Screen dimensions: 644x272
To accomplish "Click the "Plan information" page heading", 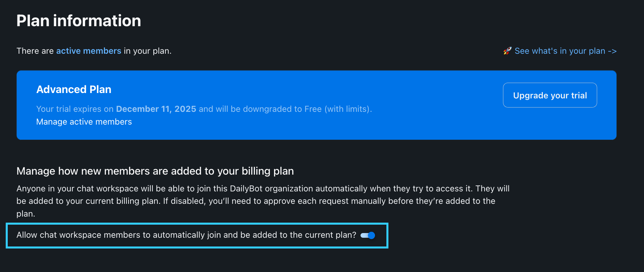I will tap(79, 21).
